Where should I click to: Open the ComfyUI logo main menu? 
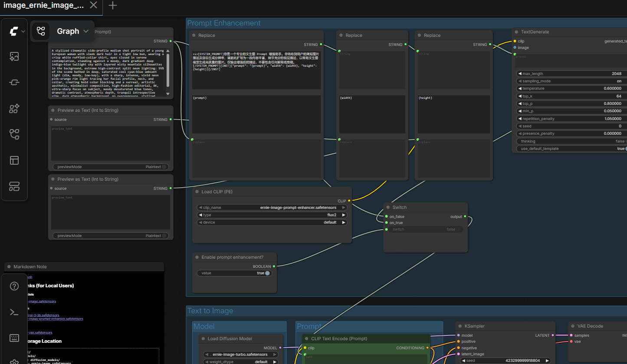13,31
